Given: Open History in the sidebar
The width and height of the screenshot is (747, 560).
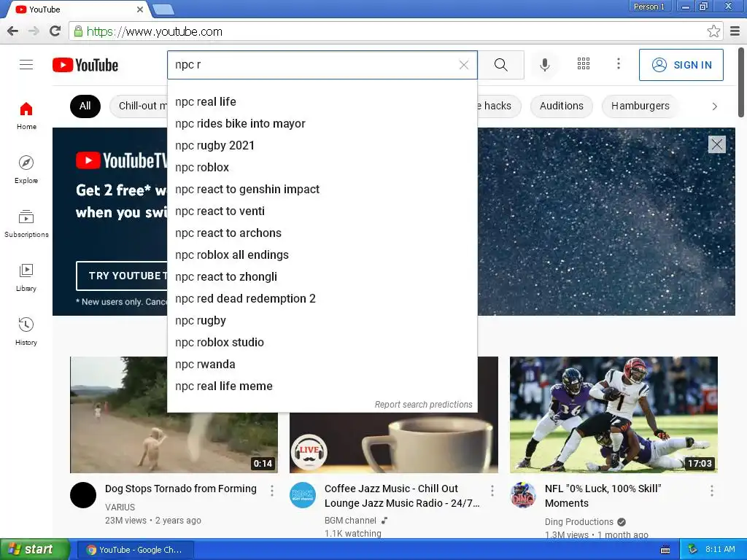Looking at the screenshot, I should click(x=26, y=332).
